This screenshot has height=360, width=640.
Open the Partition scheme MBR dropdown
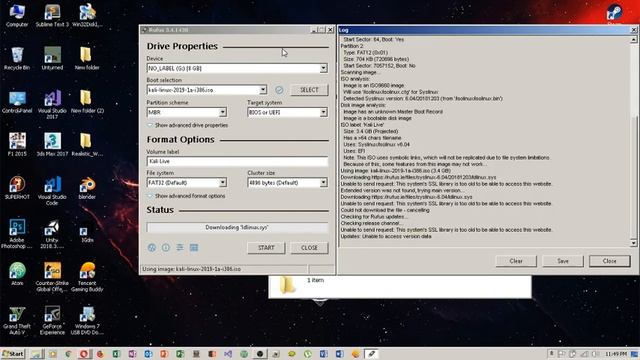187,112
